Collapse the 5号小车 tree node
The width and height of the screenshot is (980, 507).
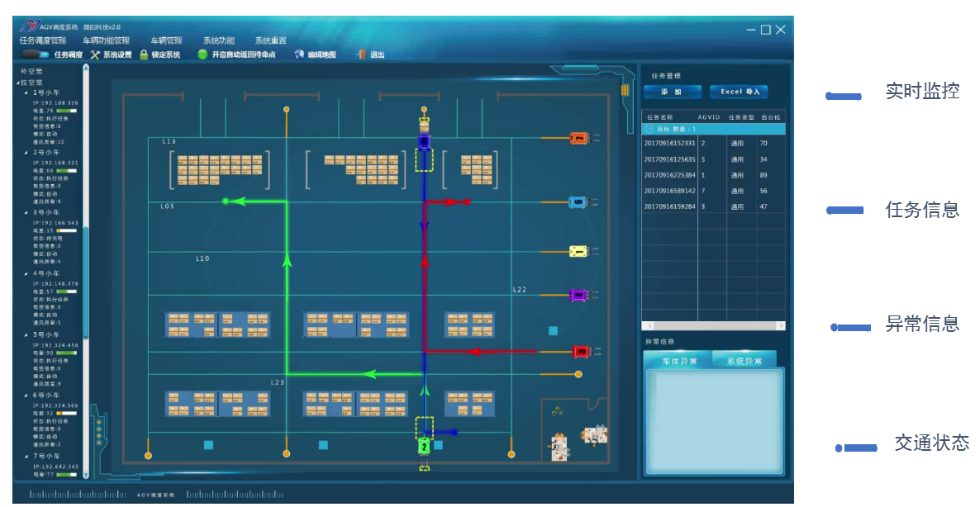click(26, 334)
